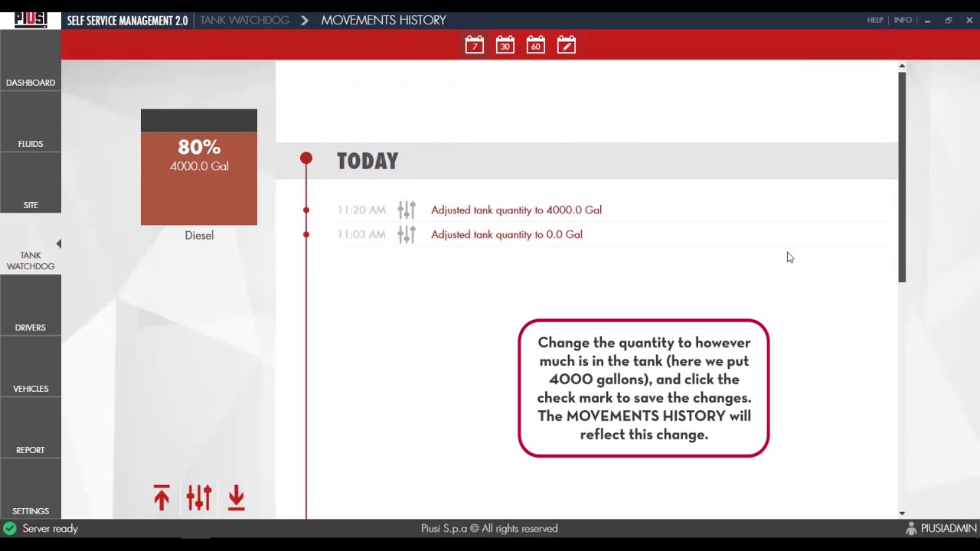Select the 7-day calendar filter icon

(x=475, y=45)
